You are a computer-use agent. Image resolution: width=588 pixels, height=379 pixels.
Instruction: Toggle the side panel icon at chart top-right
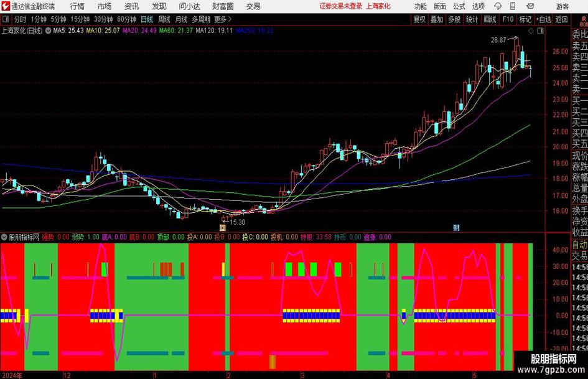(x=540, y=31)
